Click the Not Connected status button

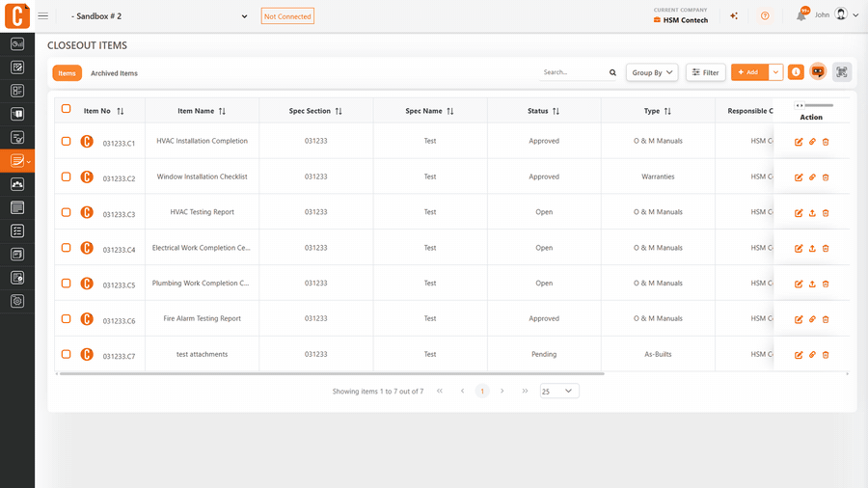[x=287, y=16]
